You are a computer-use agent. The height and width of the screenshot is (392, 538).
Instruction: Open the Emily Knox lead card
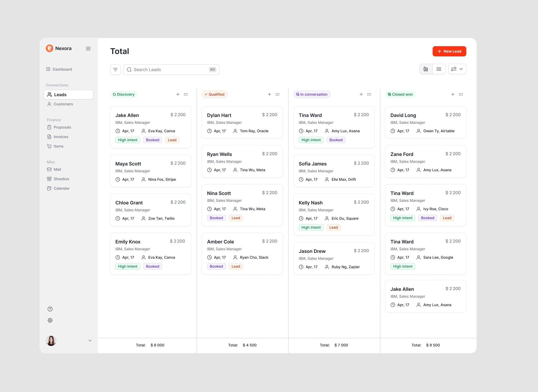tap(151, 254)
